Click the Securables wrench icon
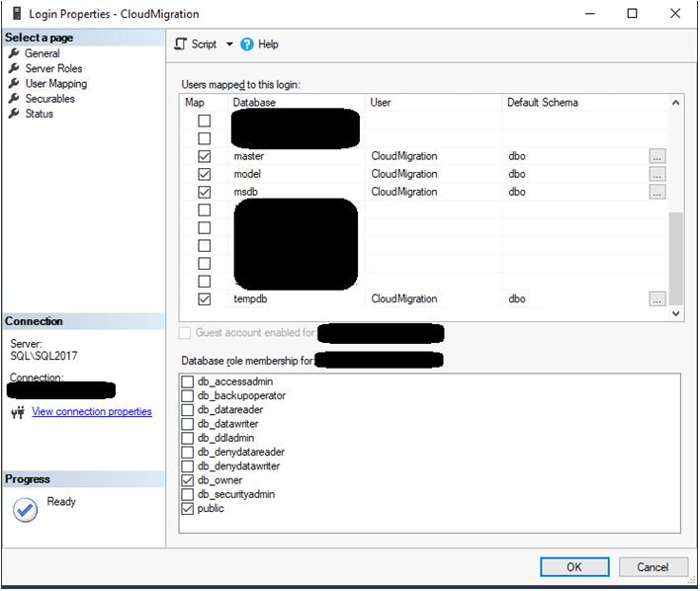 (x=14, y=99)
